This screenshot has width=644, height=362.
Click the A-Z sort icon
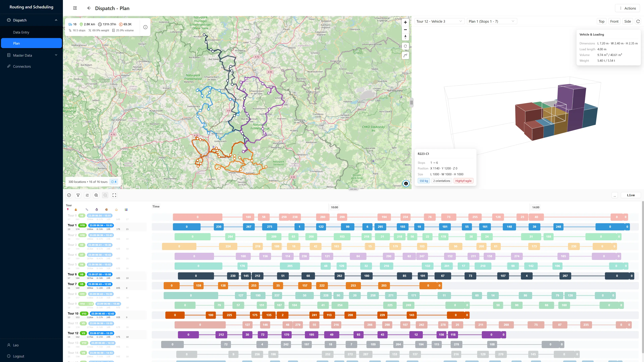(87, 195)
